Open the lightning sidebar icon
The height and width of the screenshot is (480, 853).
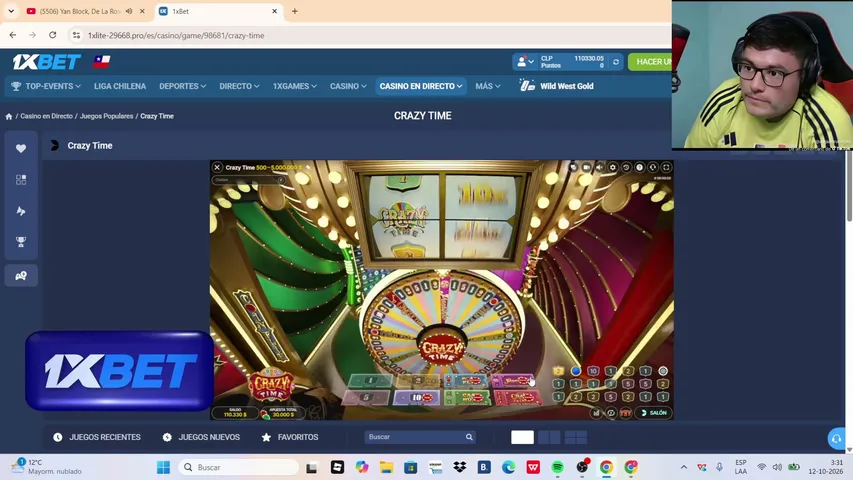(21, 211)
